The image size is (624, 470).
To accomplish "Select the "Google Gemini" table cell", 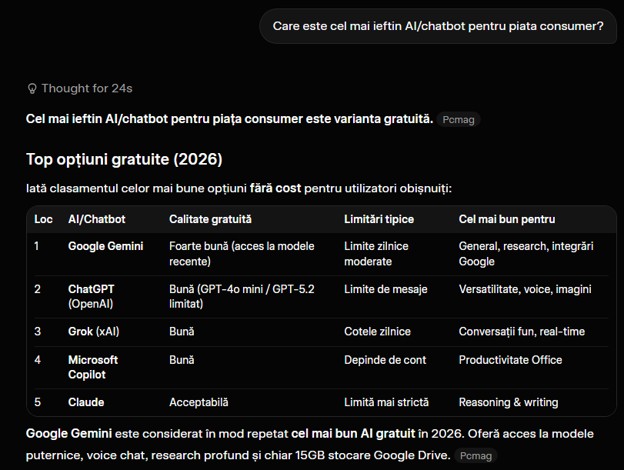I will click(105, 246).
